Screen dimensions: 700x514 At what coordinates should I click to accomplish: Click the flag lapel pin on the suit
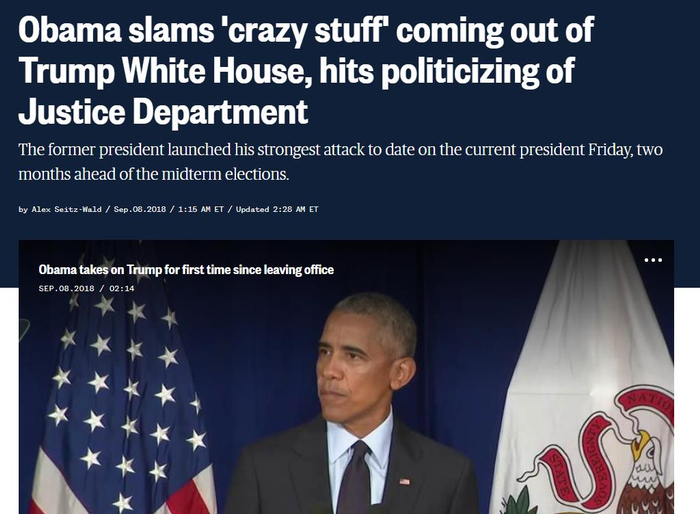pos(404,481)
